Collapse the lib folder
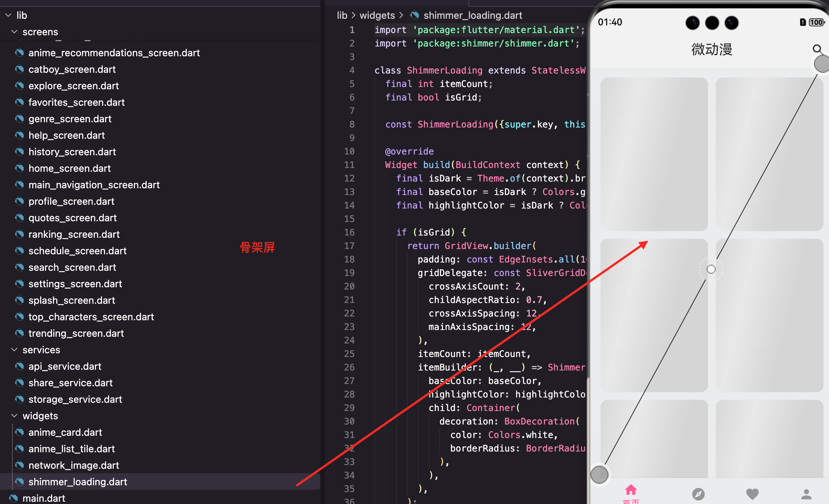 pos(8,15)
